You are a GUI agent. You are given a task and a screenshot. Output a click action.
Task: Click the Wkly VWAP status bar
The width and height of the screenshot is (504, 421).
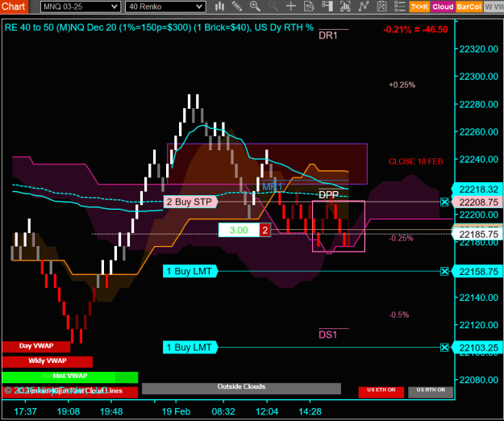pos(48,361)
